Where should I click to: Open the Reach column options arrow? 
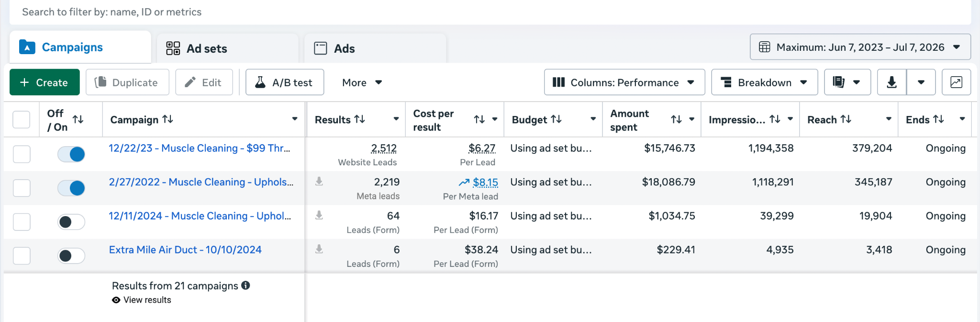pyautogui.click(x=889, y=119)
